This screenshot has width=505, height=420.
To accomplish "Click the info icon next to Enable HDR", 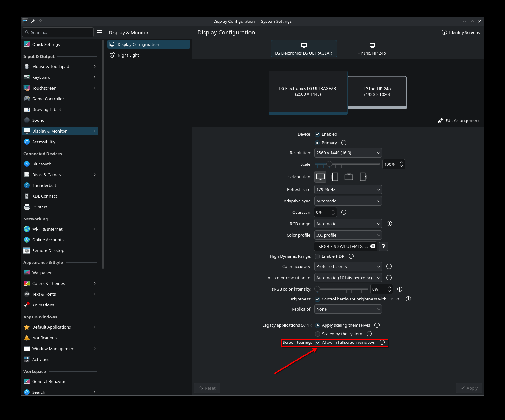I will [x=351, y=256].
